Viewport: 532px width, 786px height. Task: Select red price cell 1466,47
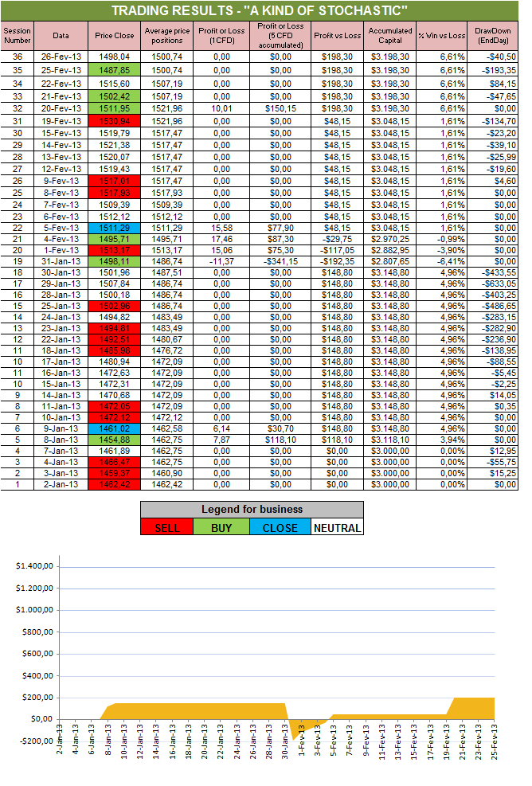(x=115, y=462)
